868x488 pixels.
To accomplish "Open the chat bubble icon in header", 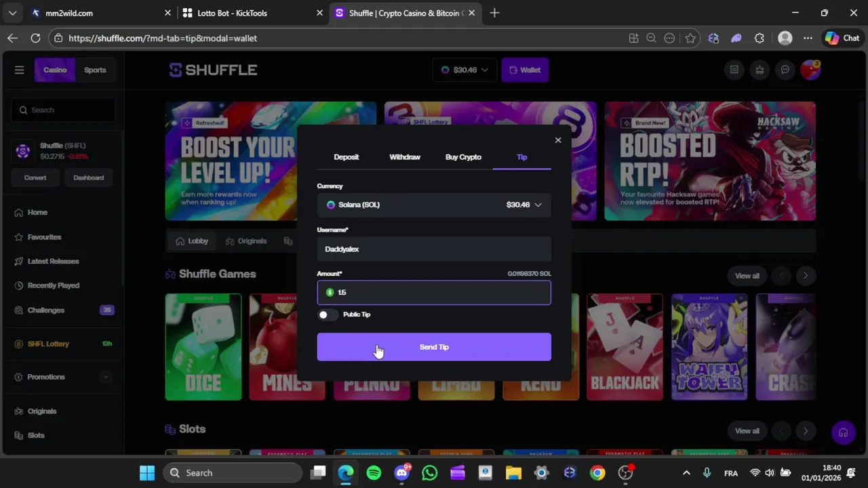I will 785,70.
